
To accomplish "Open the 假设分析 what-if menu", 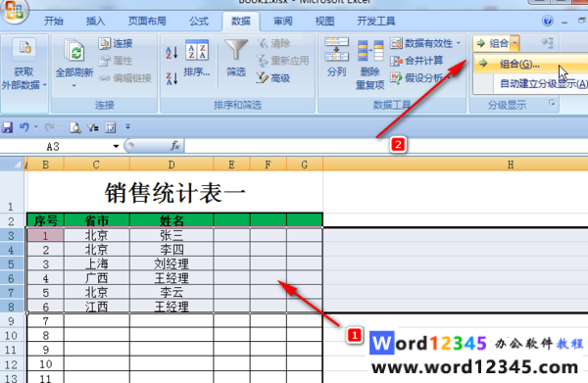I will (x=419, y=78).
